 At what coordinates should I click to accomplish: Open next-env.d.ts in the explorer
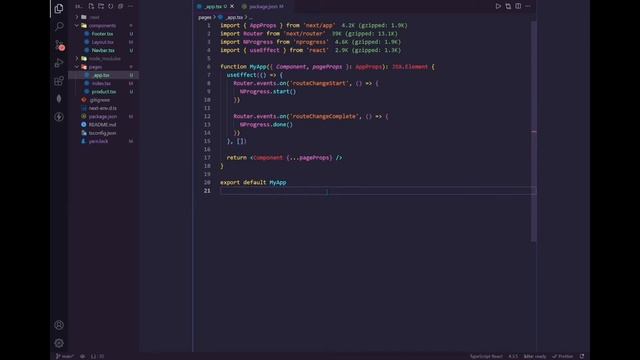click(x=102, y=108)
